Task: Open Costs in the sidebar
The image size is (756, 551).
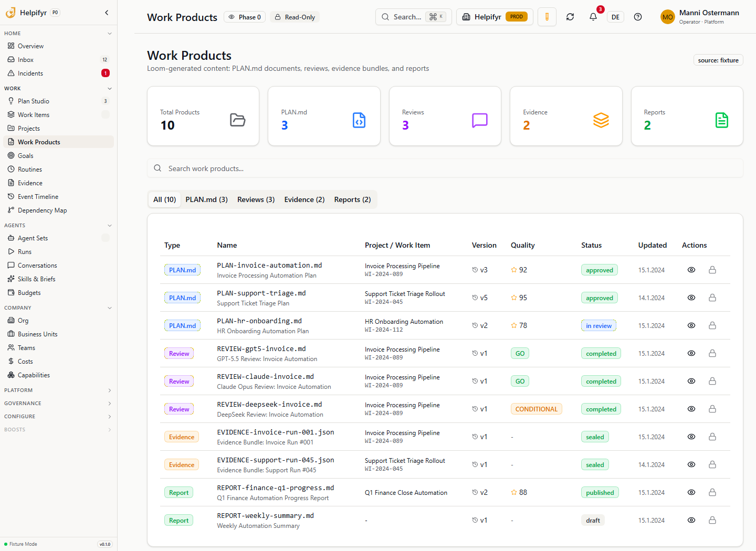Action: click(x=58, y=362)
